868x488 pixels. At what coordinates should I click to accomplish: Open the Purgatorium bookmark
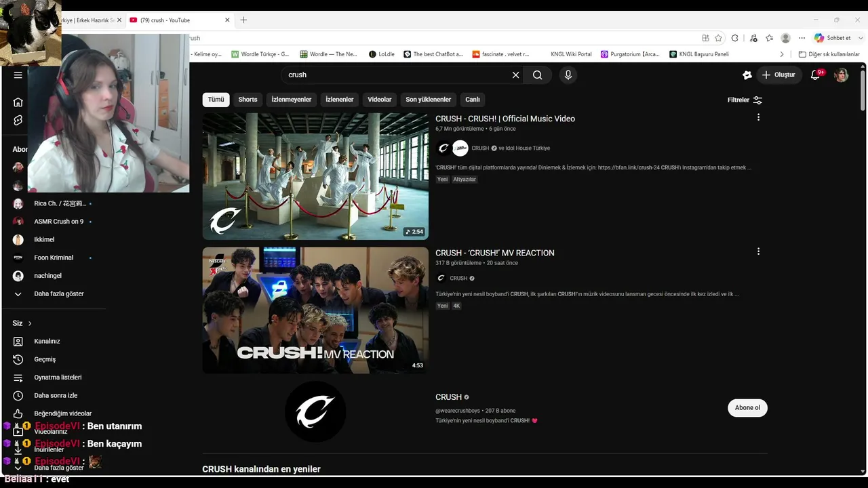tap(630, 54)
